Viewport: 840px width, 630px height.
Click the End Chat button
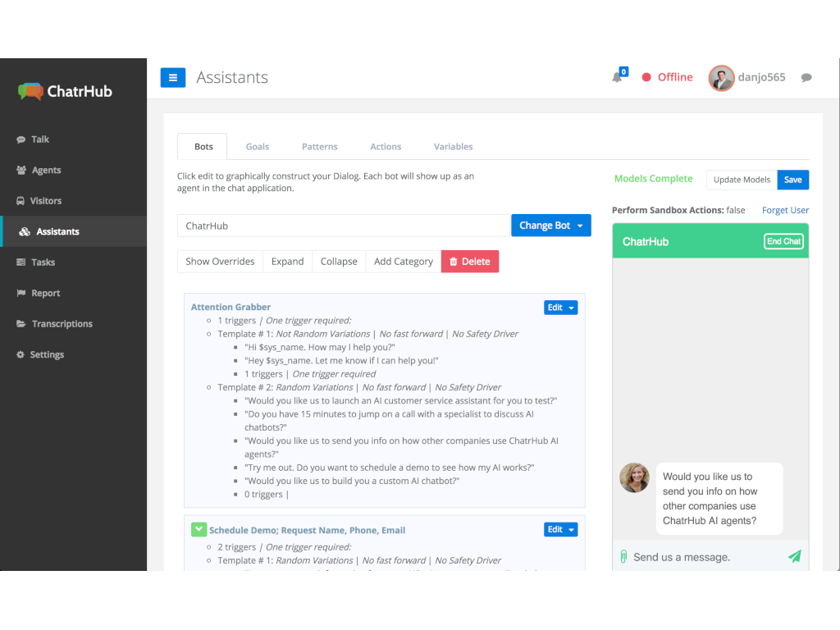point(783,241)
